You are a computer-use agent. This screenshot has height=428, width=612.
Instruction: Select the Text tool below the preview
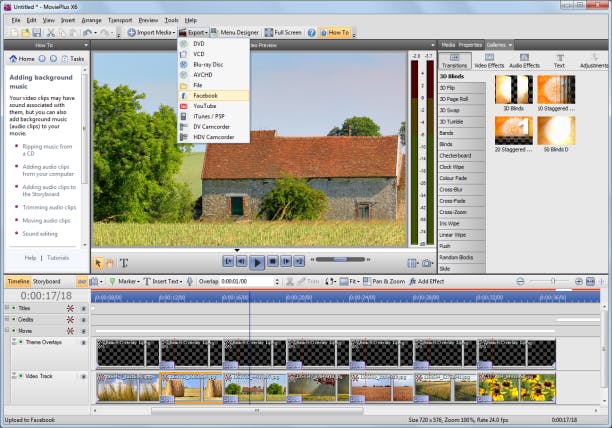coord(124,263)
